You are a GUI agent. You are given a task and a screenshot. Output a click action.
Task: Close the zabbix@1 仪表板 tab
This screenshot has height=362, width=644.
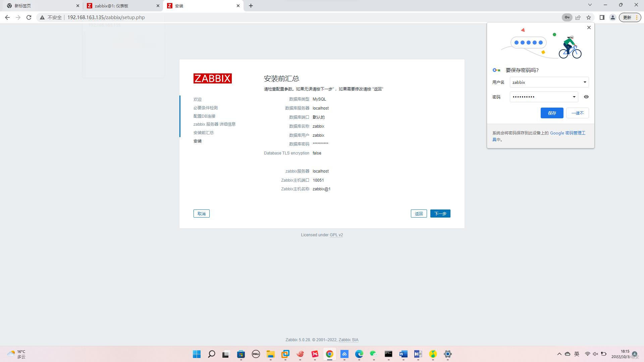point(158,6)
